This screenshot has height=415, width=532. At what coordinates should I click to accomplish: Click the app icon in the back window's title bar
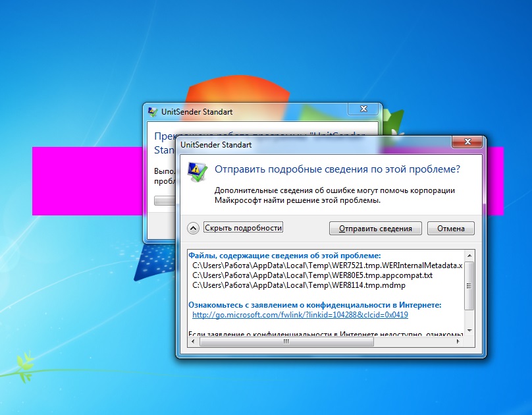tap(153, 111)
